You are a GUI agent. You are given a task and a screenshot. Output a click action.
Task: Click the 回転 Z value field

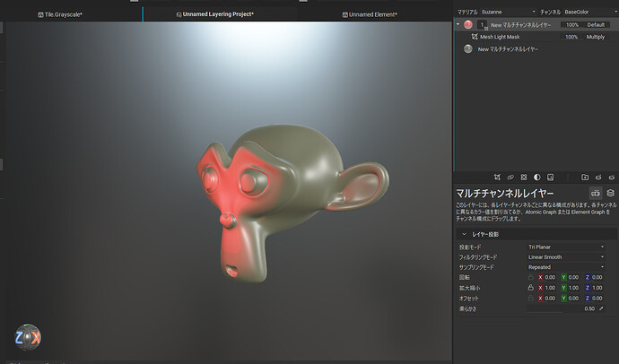coord(597,277)
